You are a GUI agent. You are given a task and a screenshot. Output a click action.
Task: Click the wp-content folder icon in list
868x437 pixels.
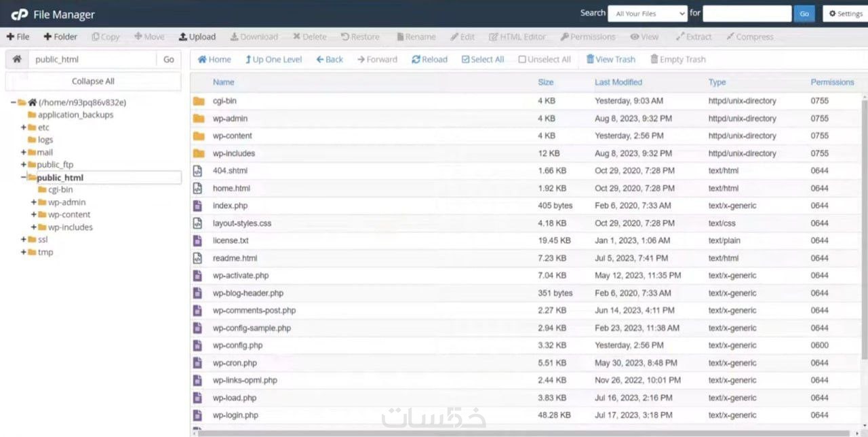(x=198, y=136)
